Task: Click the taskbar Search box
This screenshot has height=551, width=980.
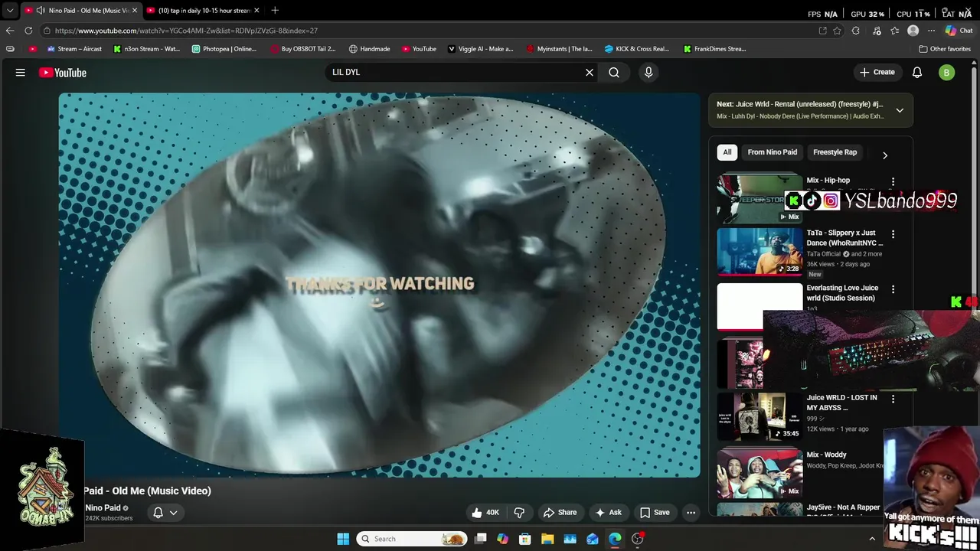Action: 412,539
